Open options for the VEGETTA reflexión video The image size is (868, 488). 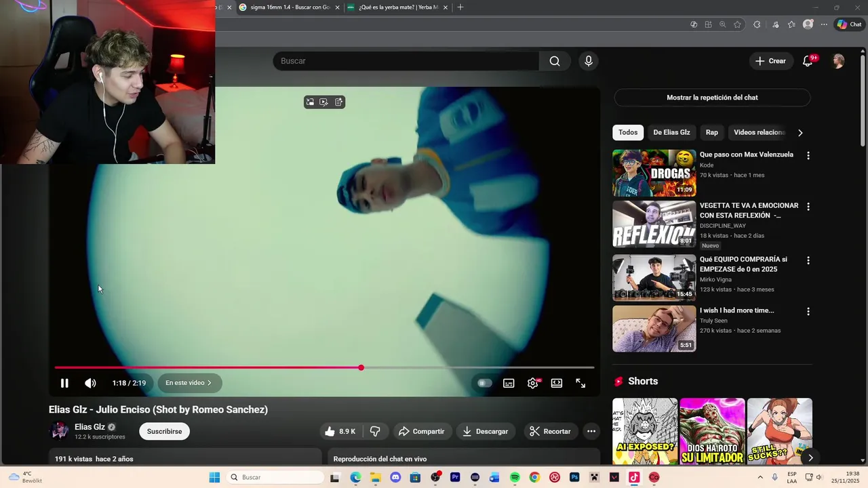[x=808, y=206]
